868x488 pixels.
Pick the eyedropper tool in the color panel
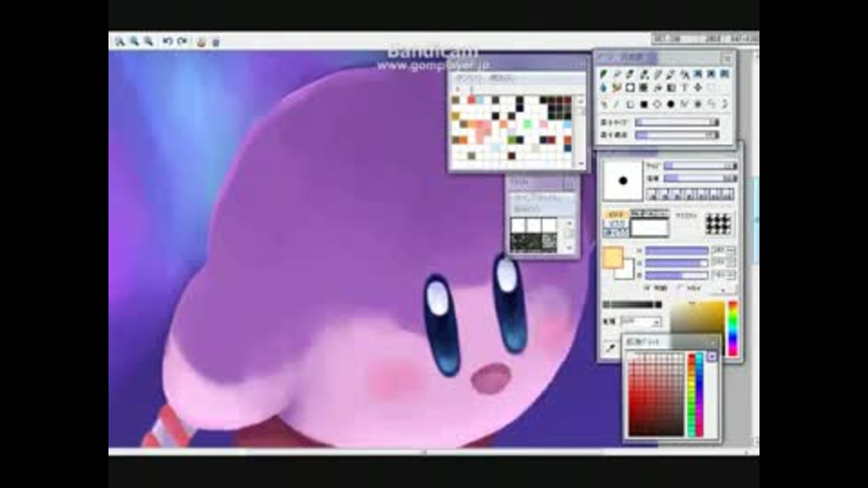click(x=610, y=348)
